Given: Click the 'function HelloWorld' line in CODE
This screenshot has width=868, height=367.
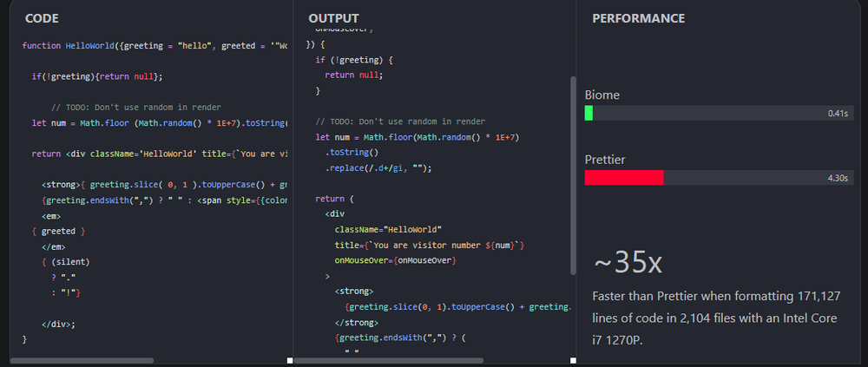Looking at the screenshot, I should pos(155,46).
